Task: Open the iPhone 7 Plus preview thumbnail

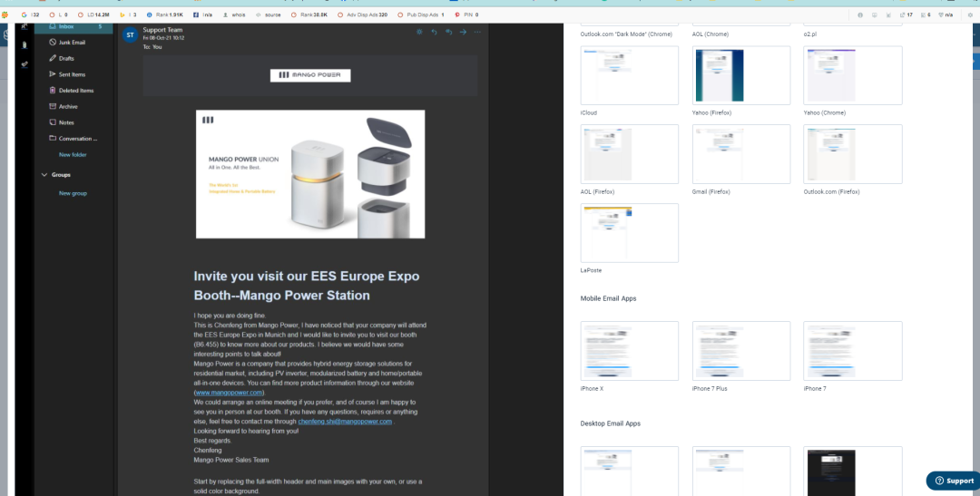Action: 741,351
